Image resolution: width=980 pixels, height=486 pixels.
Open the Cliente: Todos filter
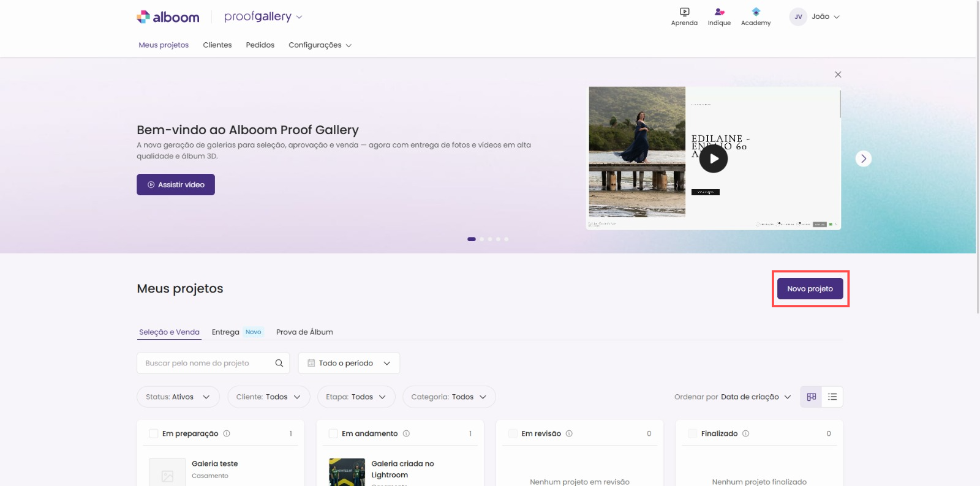point(269,397)
